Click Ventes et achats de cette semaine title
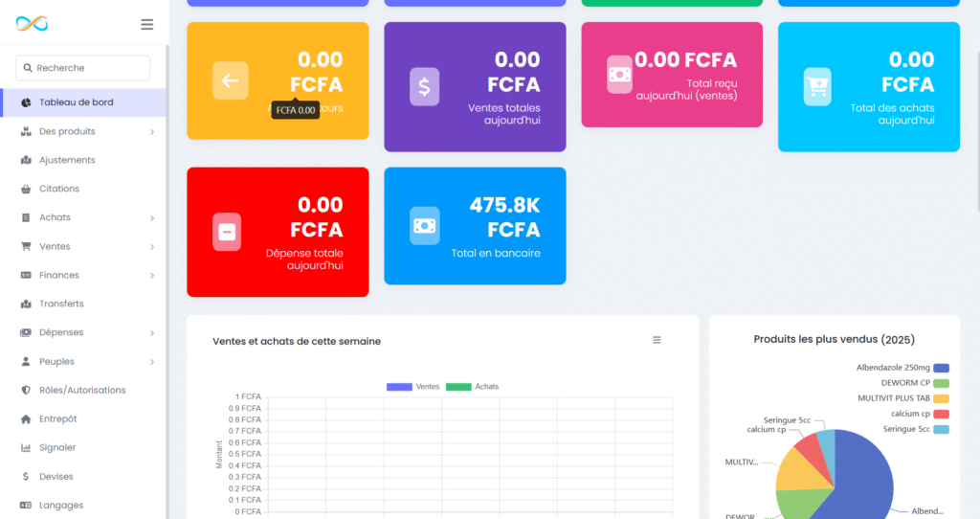This screenshot has height=519, width=980. tap(297, 342)
